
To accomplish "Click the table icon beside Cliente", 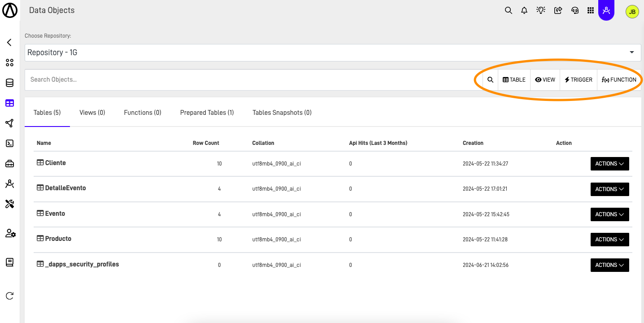I will (40, 163).
